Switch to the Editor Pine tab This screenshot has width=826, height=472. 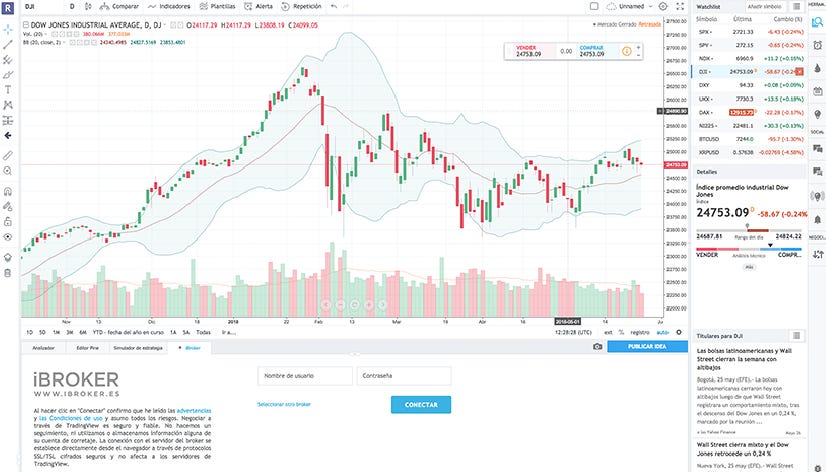coord(87,348)
